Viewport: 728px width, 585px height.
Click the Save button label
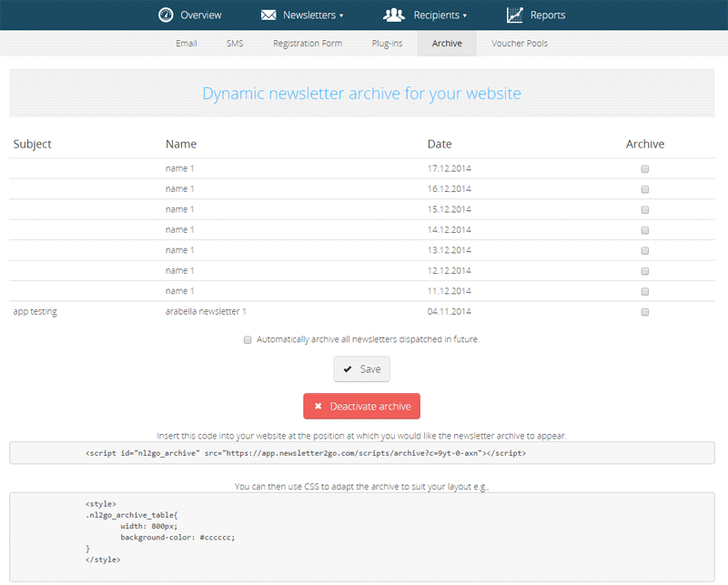(x=370, y=369)
